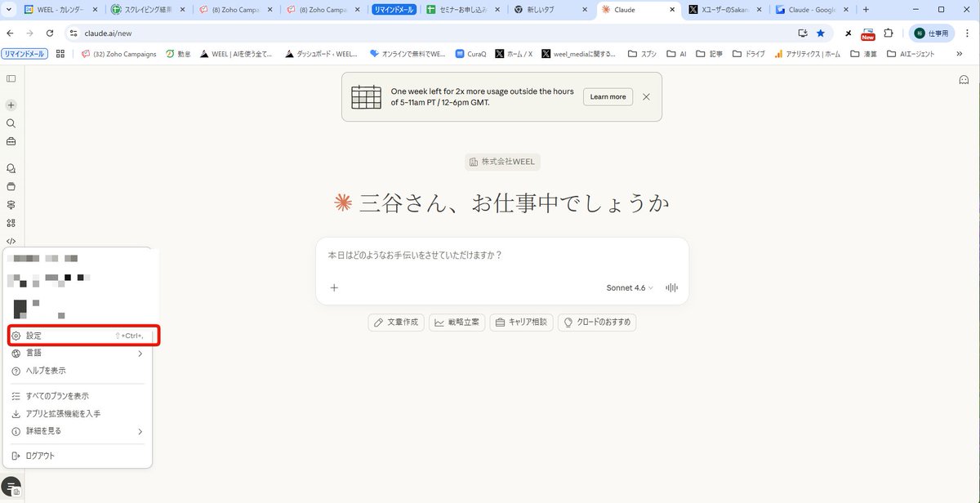Click the リマインドメール bookmark chip

pyautogui.click(x=24, y=54)
